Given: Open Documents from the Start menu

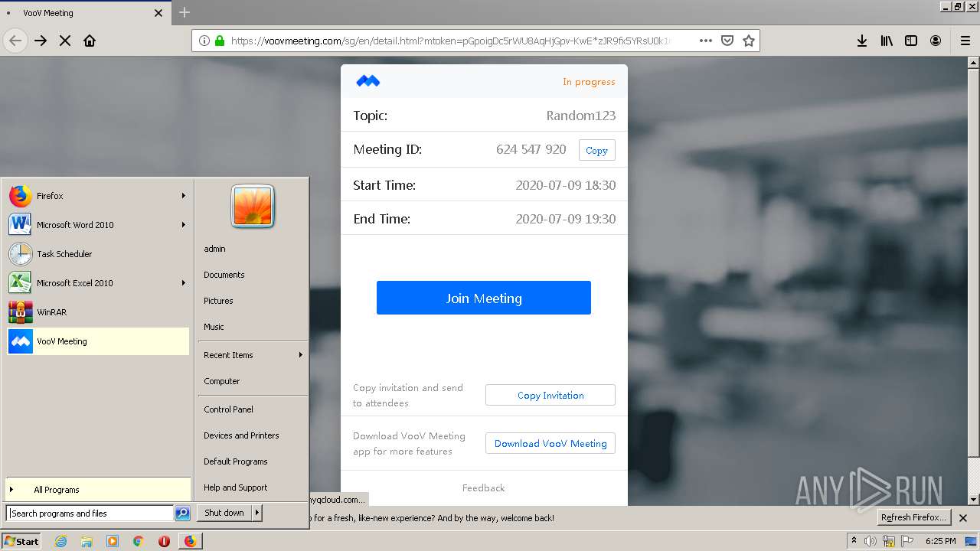Looking at the screenshot, I should pos(253,275).
